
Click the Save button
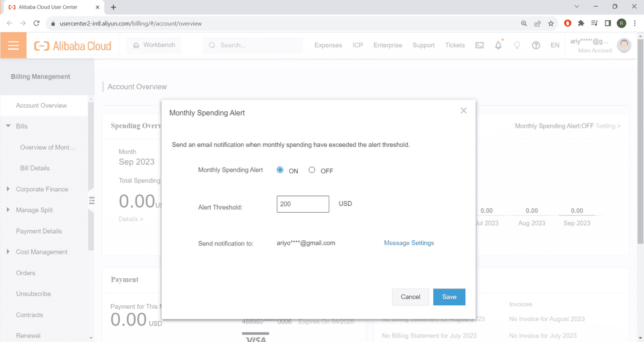[449, 297]
